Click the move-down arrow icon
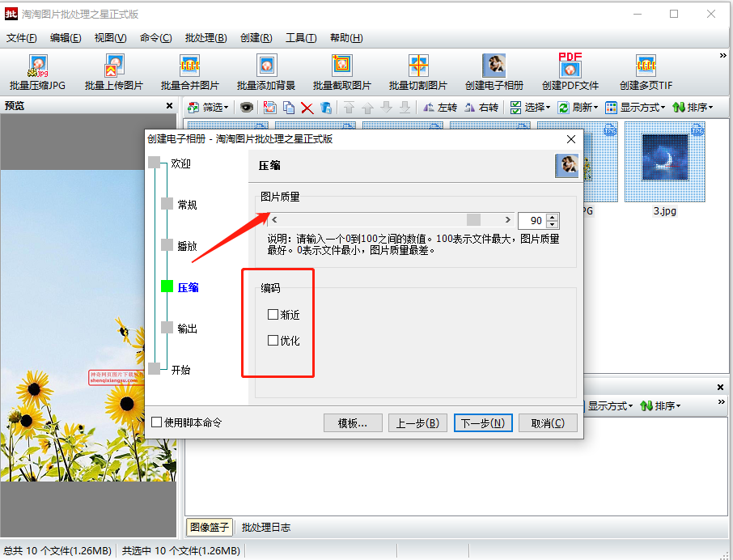This screenshot has height=560, width=733. tap(386, 108)
